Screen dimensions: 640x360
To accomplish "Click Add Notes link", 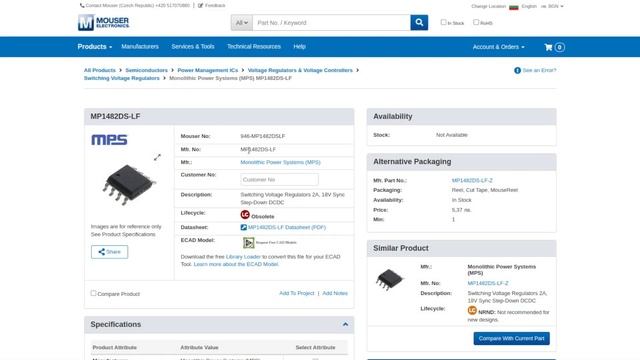I will (335, 293).
